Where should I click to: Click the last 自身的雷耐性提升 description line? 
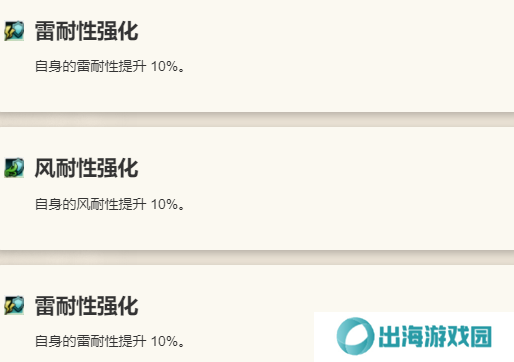(110, 341)
